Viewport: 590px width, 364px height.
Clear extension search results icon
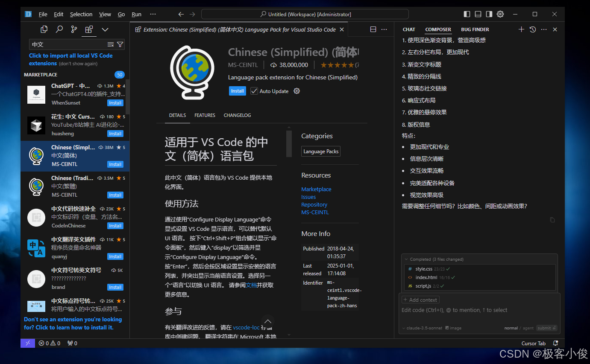click(111, 44)
